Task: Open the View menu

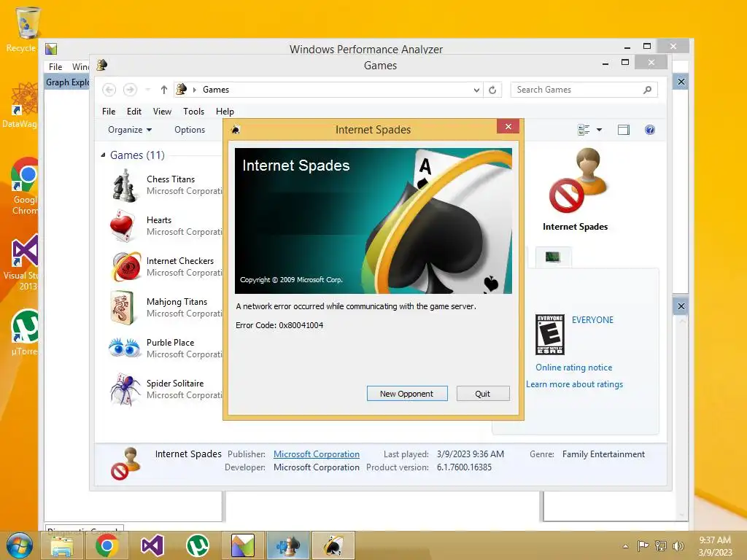Action: 162,112
